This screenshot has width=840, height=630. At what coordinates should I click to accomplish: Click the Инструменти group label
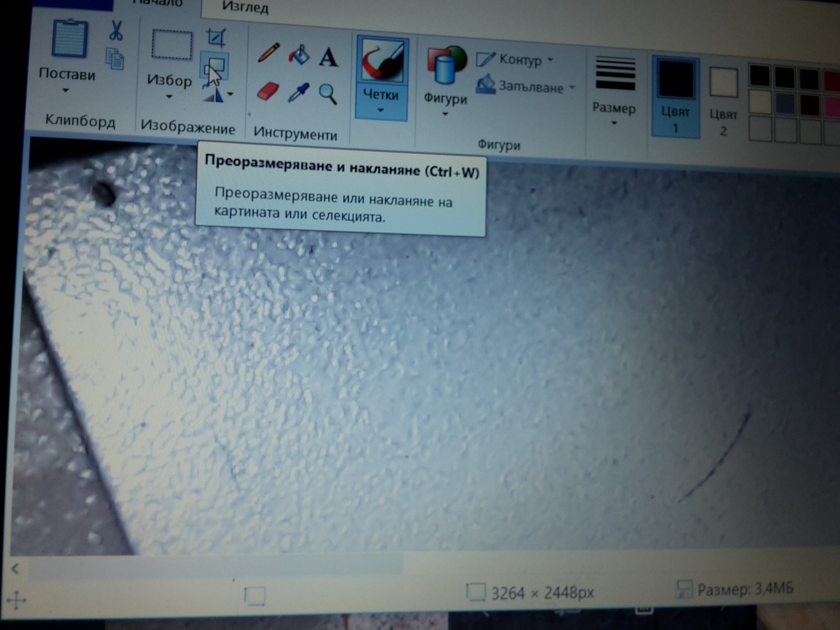[295, 133]
